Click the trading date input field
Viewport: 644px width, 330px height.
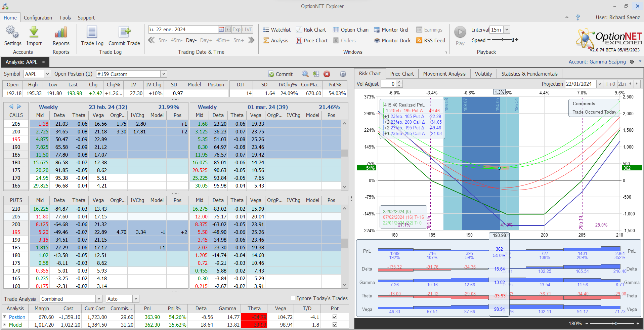[x=183, y=30]
